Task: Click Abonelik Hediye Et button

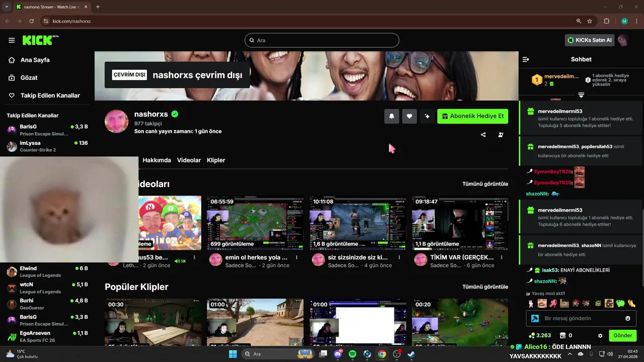Action: 472,116
